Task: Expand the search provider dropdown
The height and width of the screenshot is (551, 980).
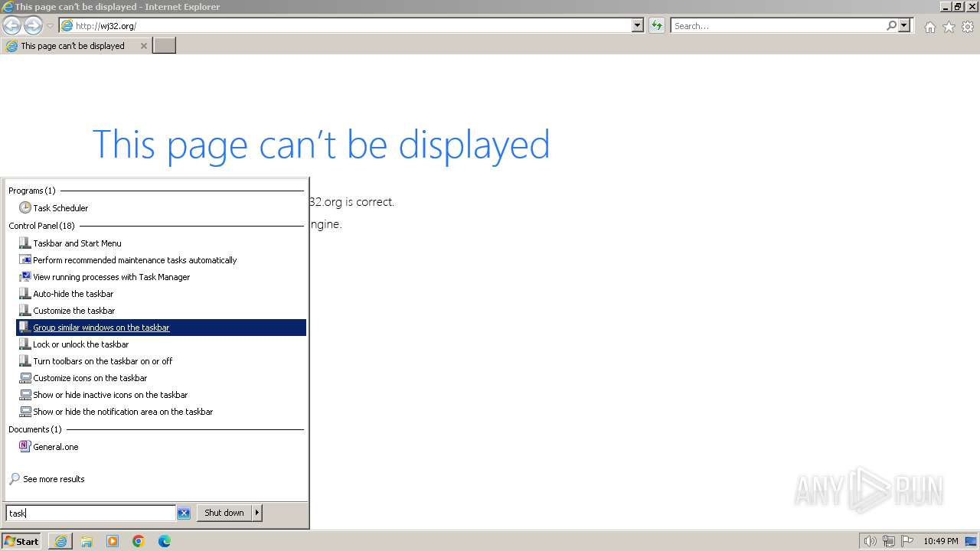Action: coord(904,26)
